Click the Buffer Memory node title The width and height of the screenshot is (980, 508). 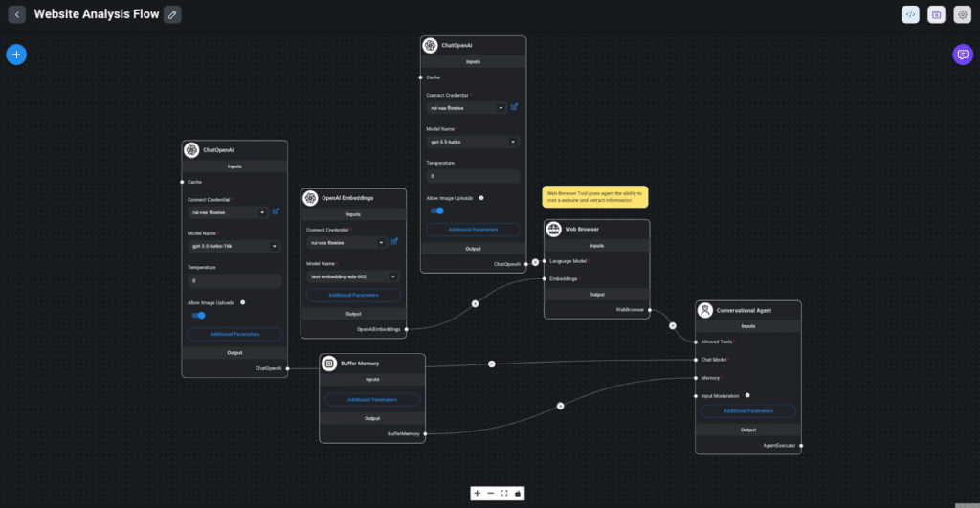click(360, 364)
